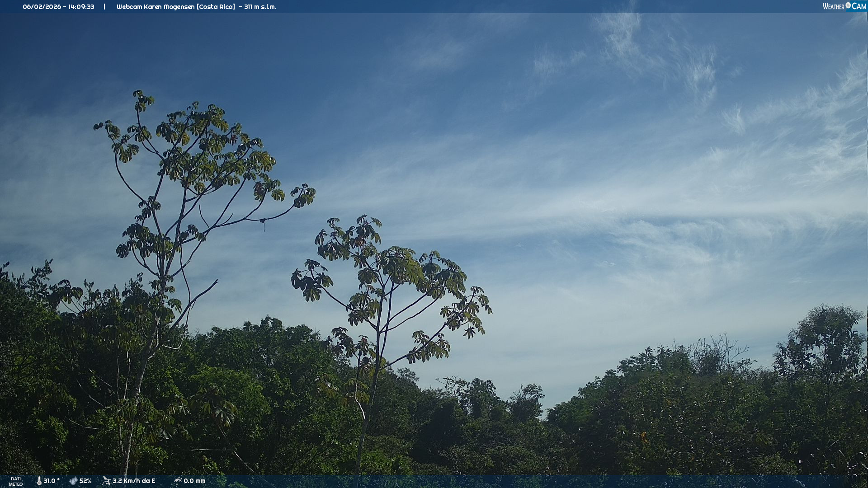The height and width of the screenshot is (488, 868).
Task: Click the 3.2 Km/h da E wind reading
Action: coord(134,481)
